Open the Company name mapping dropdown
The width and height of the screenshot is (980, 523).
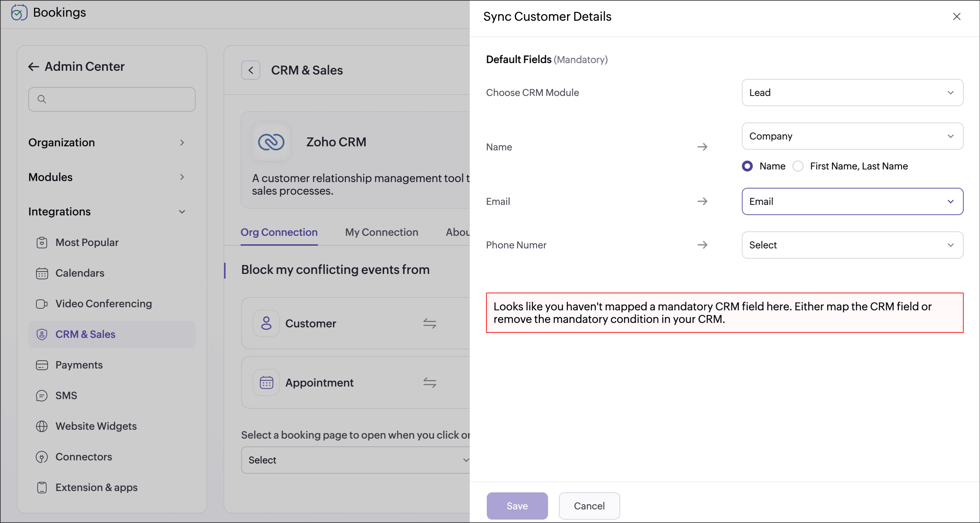(852, 136)
